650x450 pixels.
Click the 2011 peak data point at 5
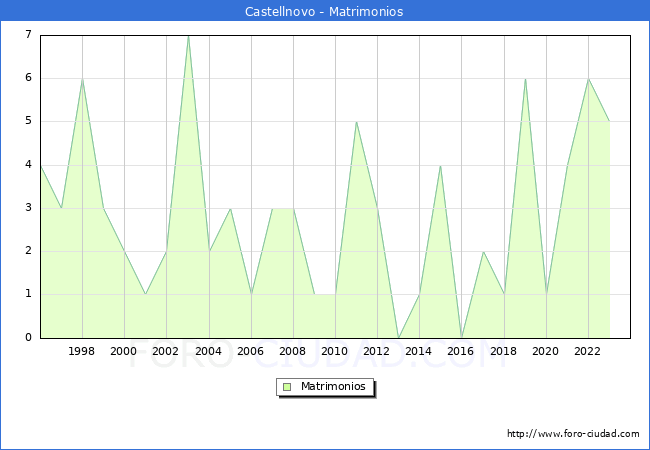point(357,122)
